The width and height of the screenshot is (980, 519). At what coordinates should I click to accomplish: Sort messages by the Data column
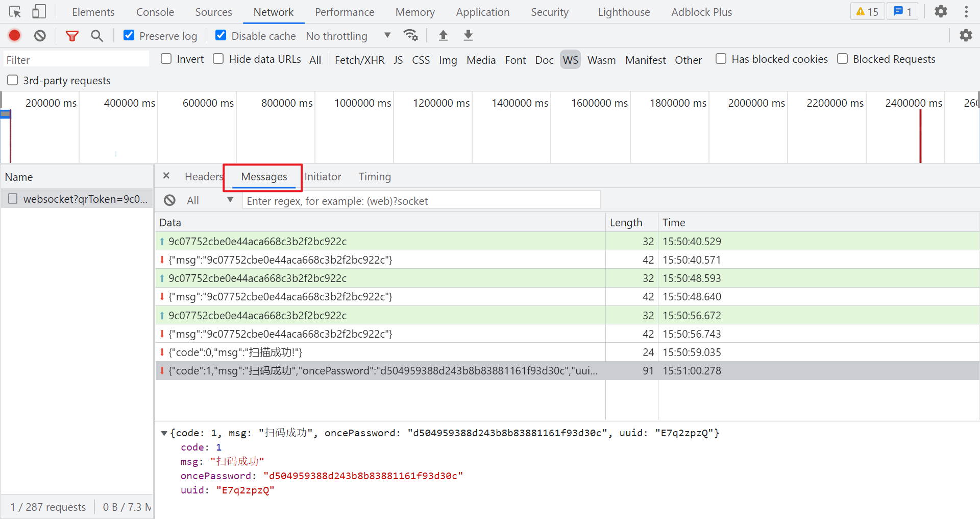380,222
